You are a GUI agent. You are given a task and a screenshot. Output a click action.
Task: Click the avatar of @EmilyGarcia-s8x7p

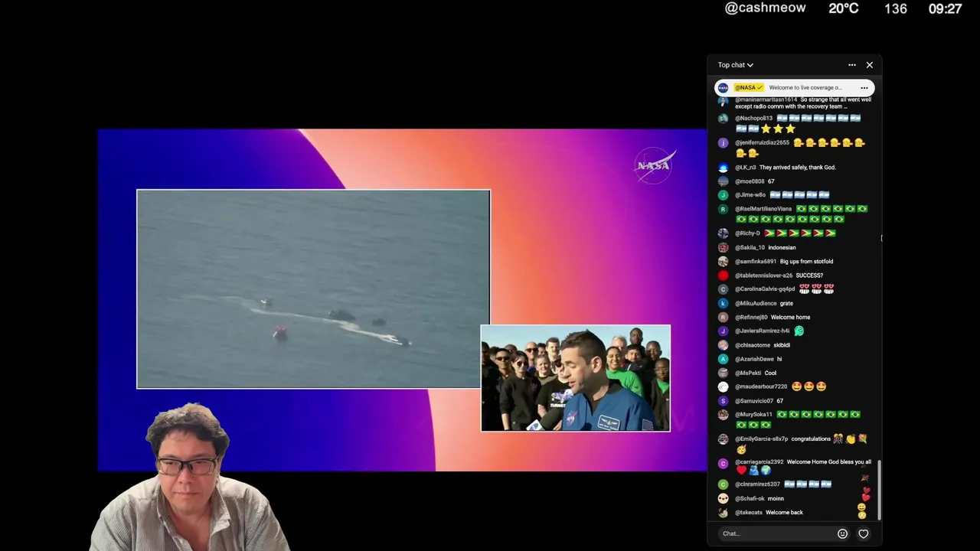coord(723,439)
